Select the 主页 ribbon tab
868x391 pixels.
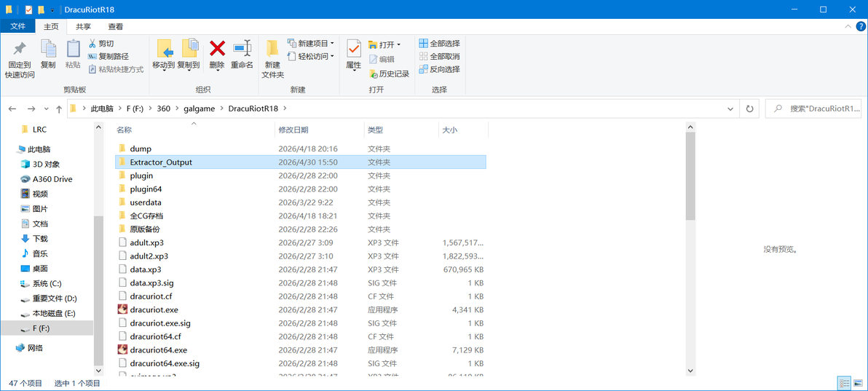[52, 26]
